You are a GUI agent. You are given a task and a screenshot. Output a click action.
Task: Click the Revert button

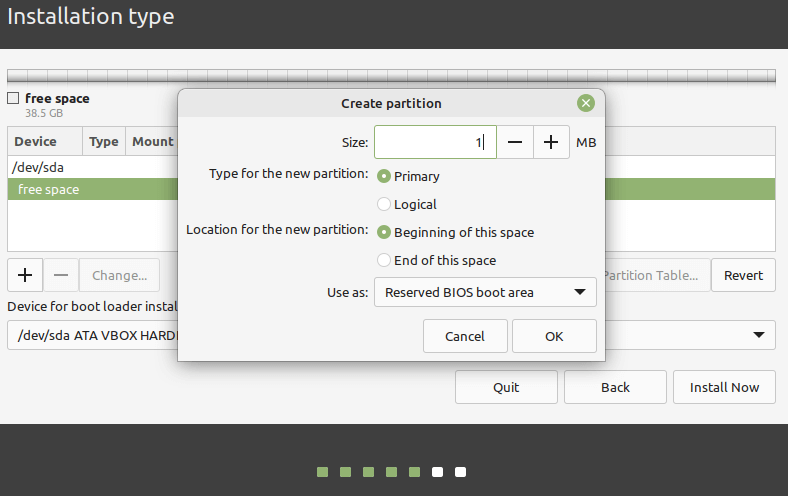pos(743,275)
